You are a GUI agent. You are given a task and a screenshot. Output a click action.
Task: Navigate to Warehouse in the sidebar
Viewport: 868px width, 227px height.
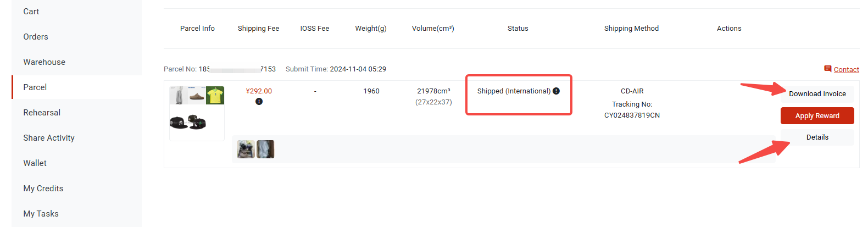tap(44, 62)
